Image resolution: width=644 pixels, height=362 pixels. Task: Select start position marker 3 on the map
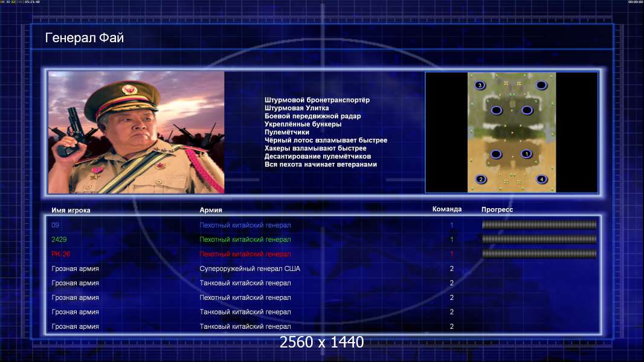(479, 85)
